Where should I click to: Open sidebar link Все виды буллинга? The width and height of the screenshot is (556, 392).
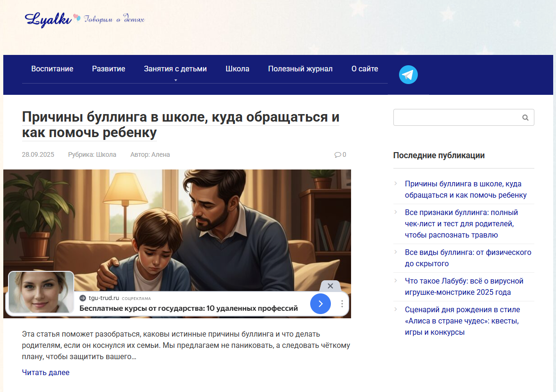[468, 258]
